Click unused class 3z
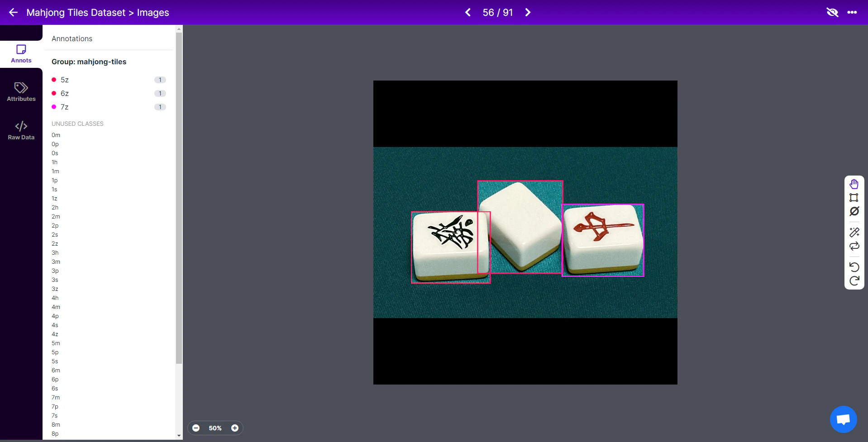This screenshot has height=442, width=868. pos(55,289)
